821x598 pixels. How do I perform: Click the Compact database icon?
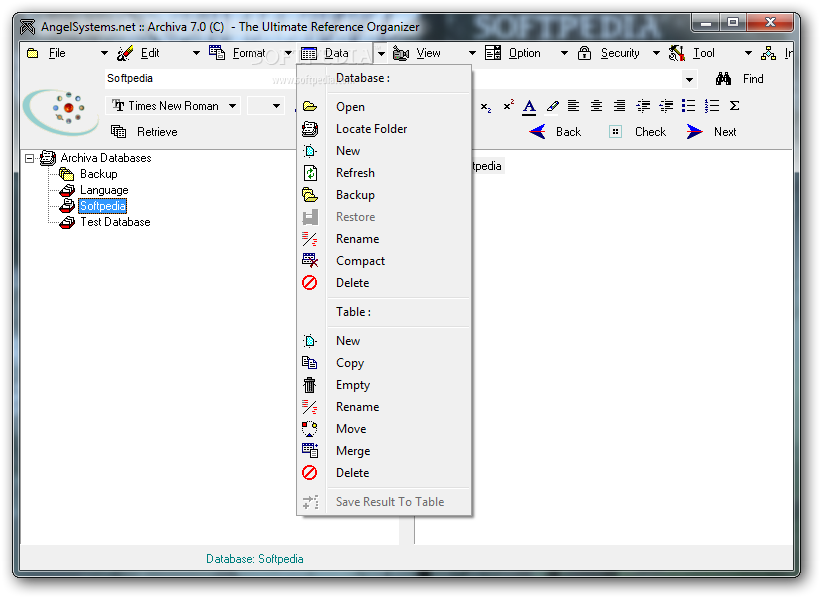coord(310,260)
